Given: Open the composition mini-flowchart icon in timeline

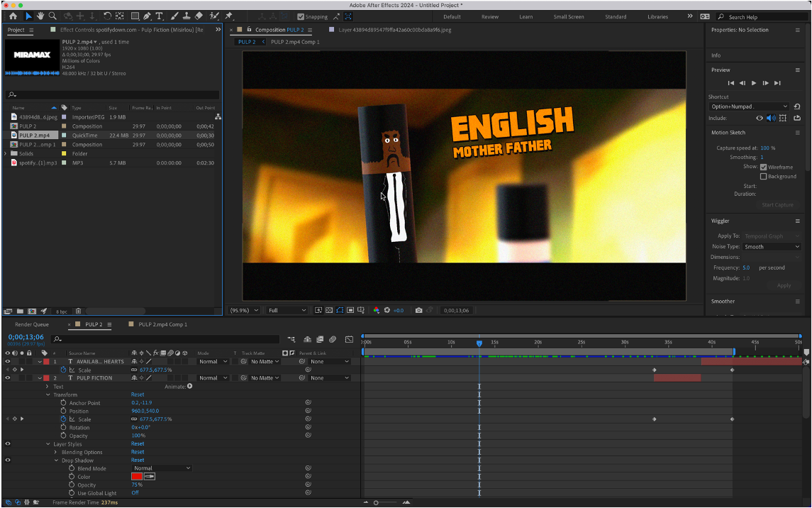Looking at the screenshot, I should [x=291, y=340].
